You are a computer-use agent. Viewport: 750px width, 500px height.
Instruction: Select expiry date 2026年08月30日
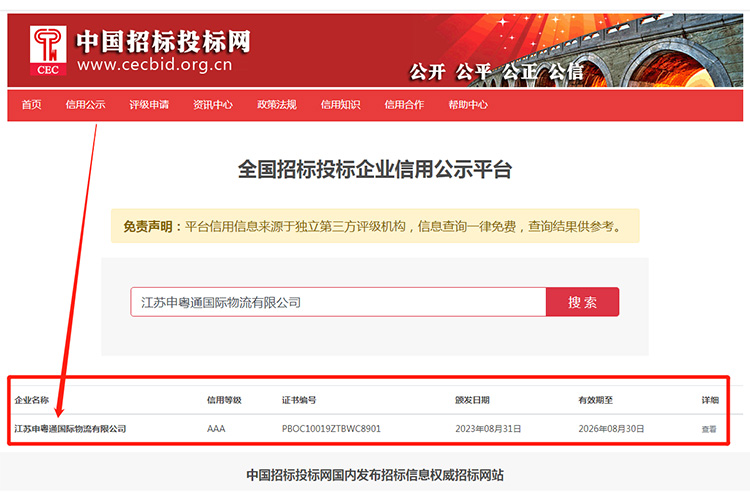pyautogui.click(x=611, y=429)
